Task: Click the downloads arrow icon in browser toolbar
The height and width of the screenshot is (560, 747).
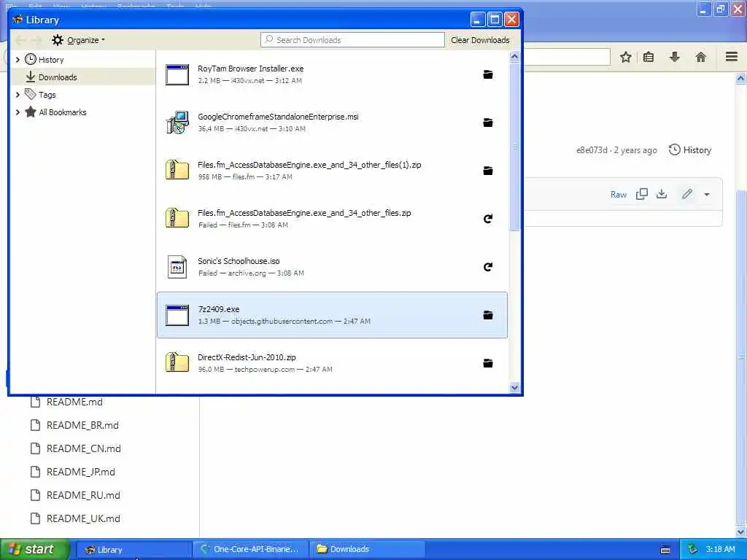Action: coord(675,57)
